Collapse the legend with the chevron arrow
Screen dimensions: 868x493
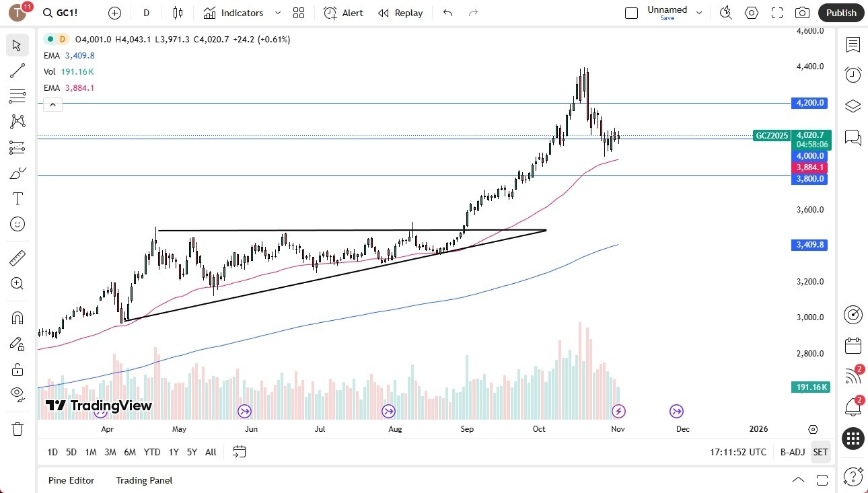click(52, 104)
